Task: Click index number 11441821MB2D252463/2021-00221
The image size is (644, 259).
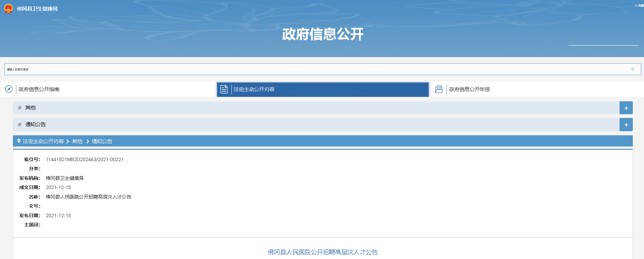Action: coord(85,159)
